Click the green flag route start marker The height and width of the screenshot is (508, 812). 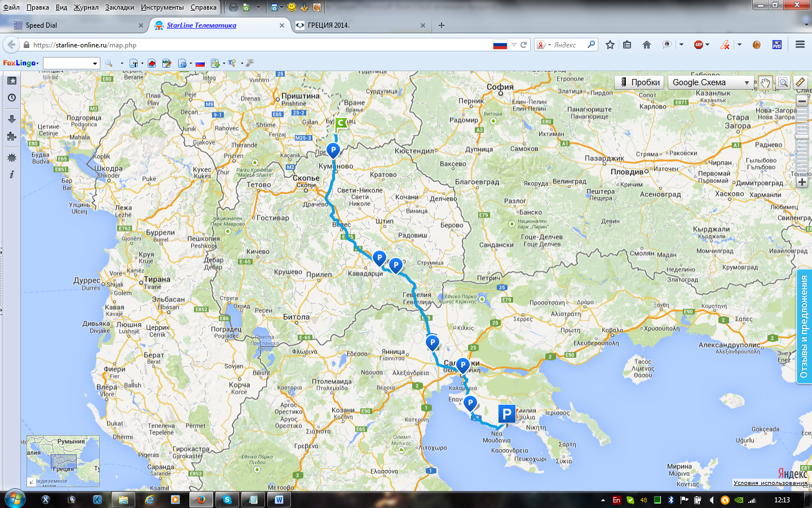[x=341, y=124]
